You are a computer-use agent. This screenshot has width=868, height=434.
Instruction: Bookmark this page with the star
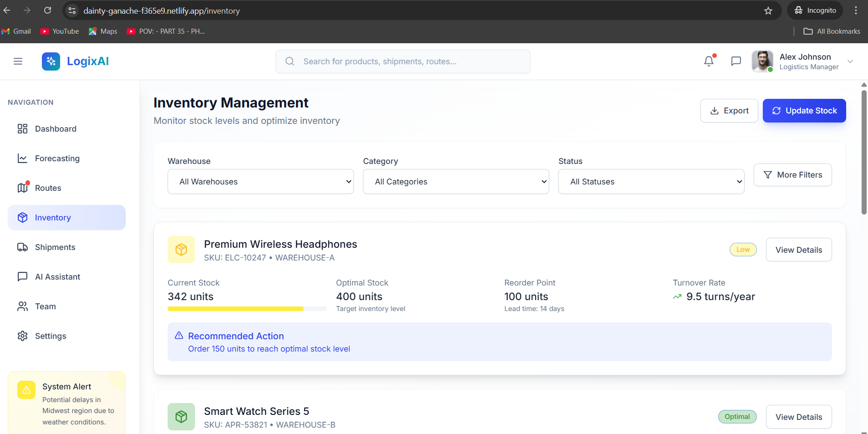pos(768,10)
